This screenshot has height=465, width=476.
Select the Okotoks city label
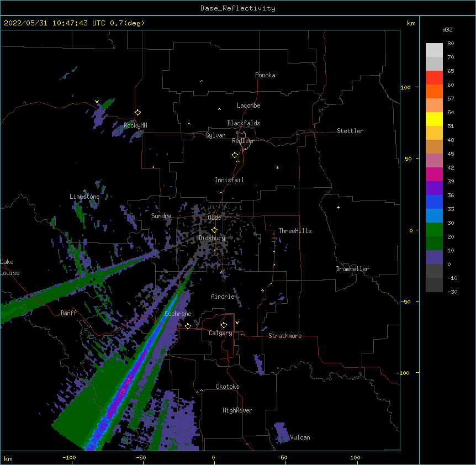228,387
